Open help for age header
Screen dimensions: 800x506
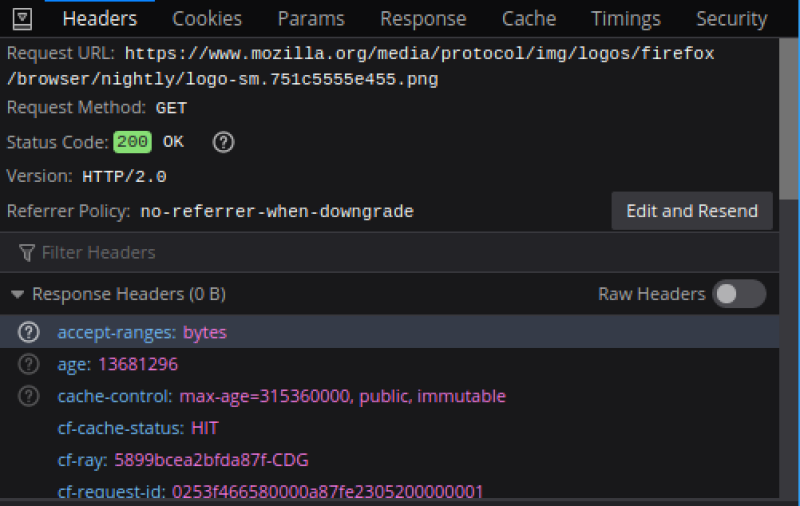pos(29,364)
